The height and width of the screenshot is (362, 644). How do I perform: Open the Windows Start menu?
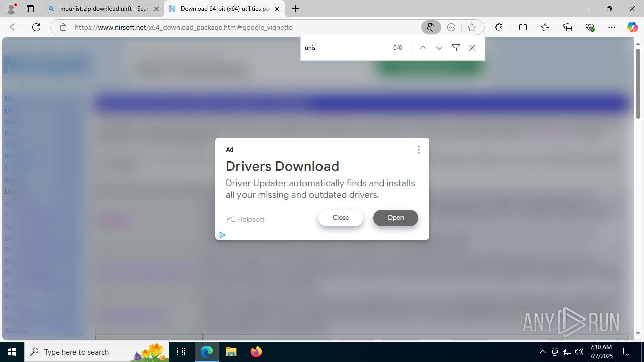[12, 352]
